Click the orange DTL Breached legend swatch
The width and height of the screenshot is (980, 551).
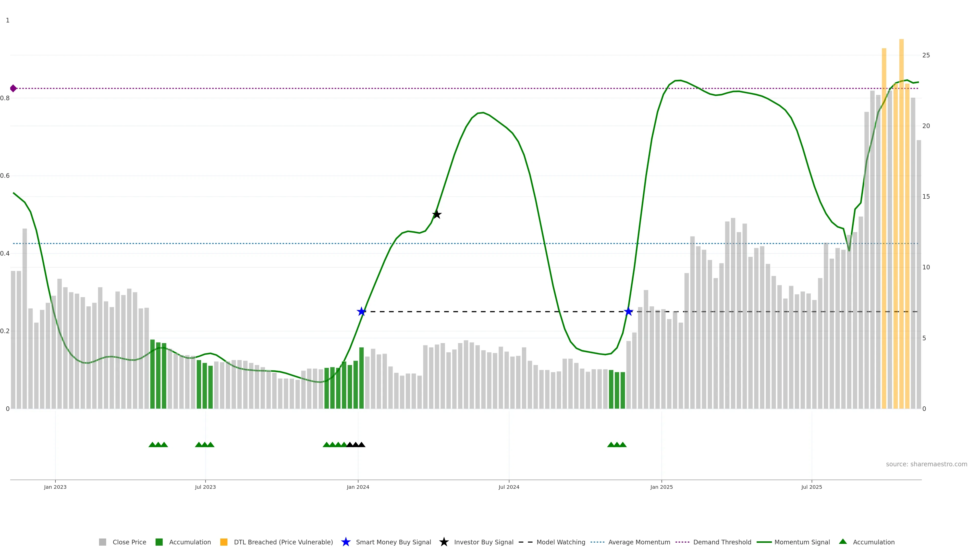(x=224, y=542)
